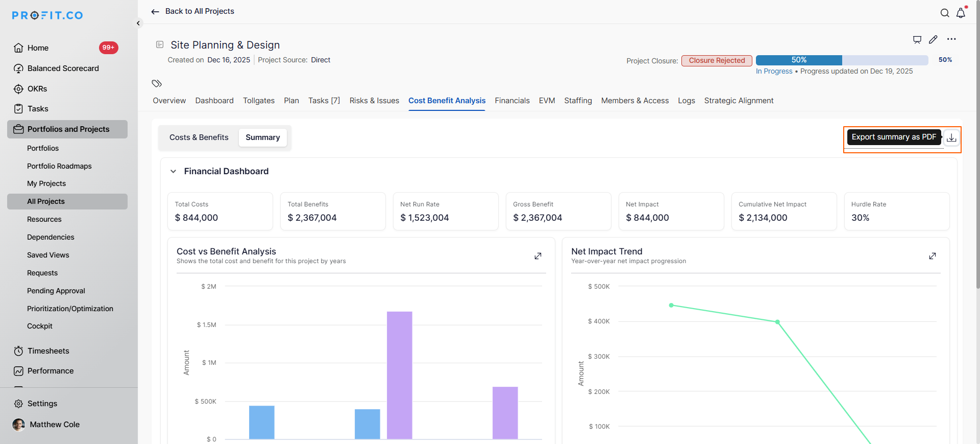Expand the Net Impact Trend chart
980x444 pixels.
click(932, 256)
